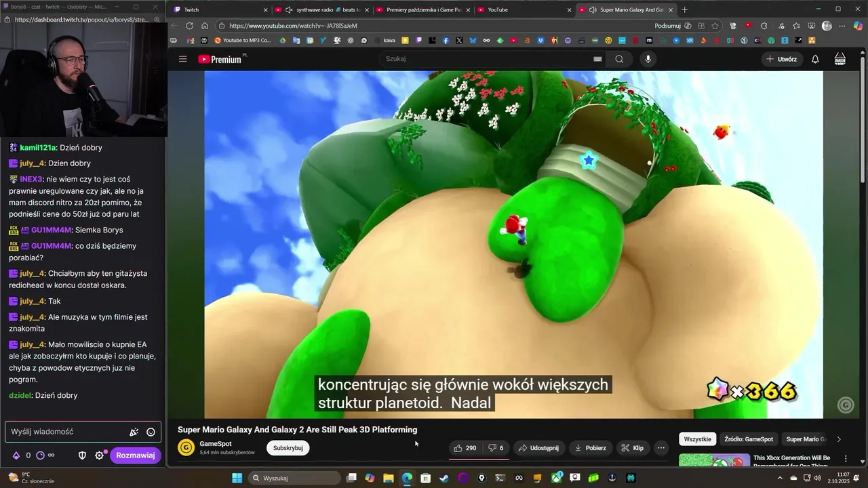Open weather widget 9°C Cz. słonecznie
Viewport: 868px width, 488px height.
click(x=31, y=478)
